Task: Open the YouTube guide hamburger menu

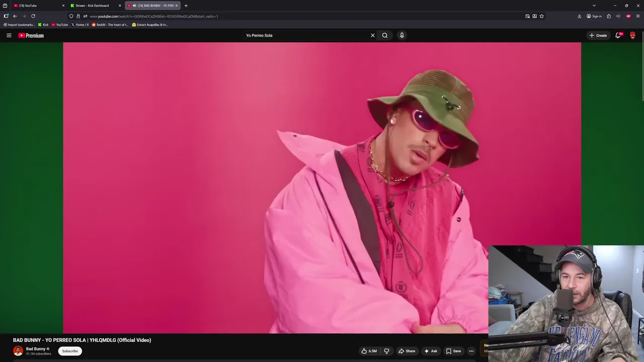Action: (9, 35)
